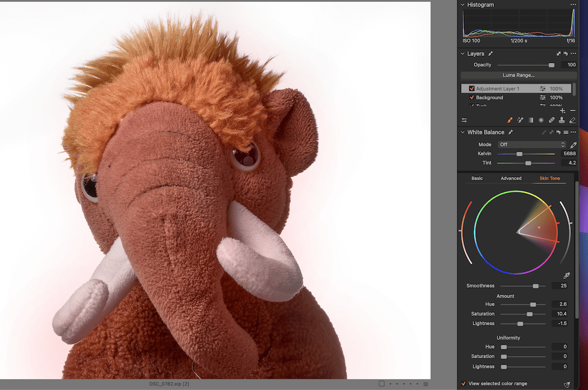The width and height of the screenshot is (588, 390).
Task: Choose the Linear Gradient Mask tool
Action: 531,120
